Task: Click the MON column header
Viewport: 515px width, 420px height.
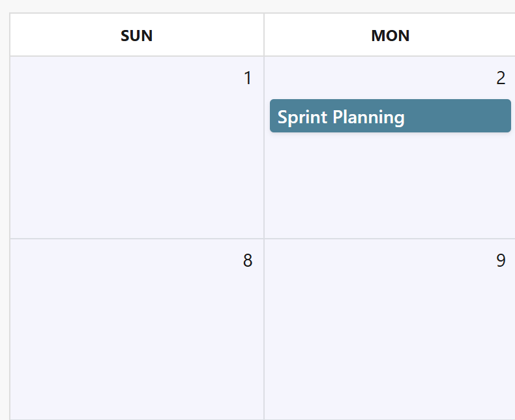Action: coord(390,35)
